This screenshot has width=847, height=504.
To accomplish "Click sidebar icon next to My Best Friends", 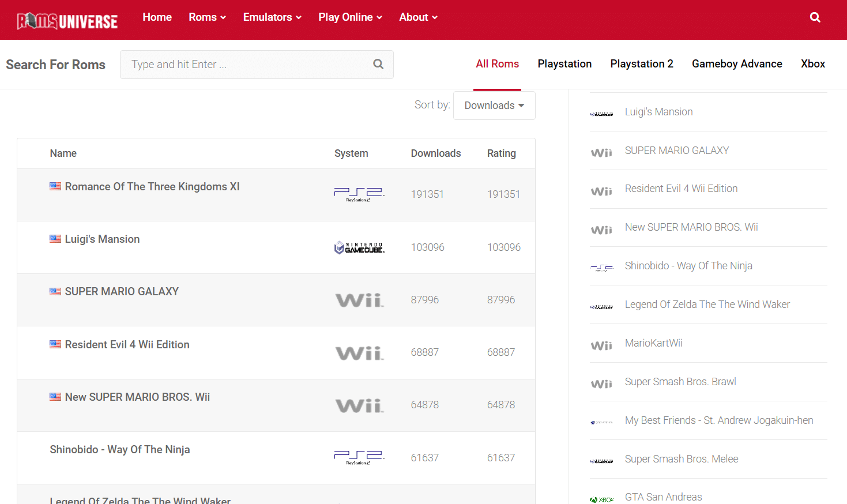I will (601, 423).
